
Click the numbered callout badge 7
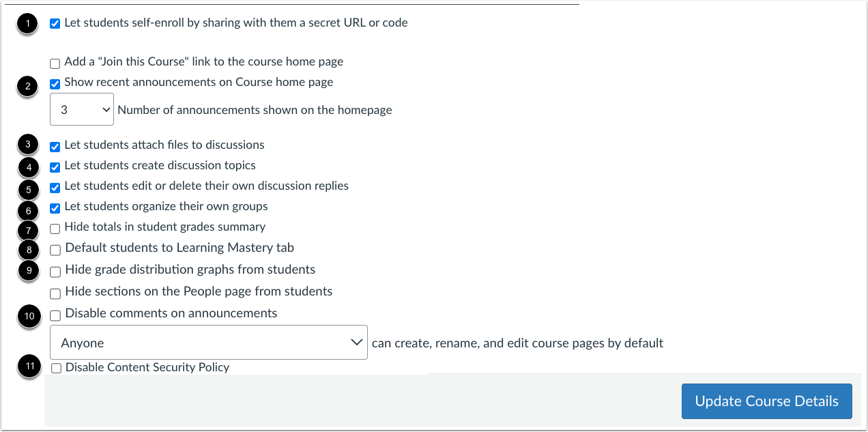[x=27, y=231]
